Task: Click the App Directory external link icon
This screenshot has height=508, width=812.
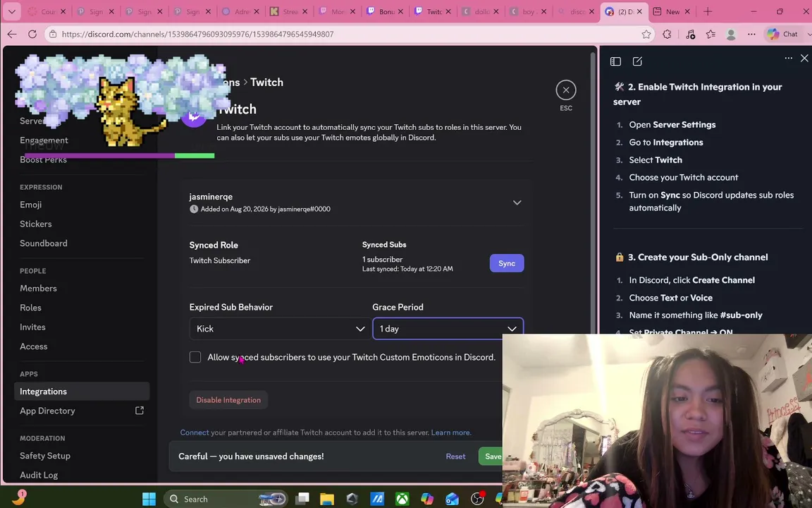Action: pos(140,411)
